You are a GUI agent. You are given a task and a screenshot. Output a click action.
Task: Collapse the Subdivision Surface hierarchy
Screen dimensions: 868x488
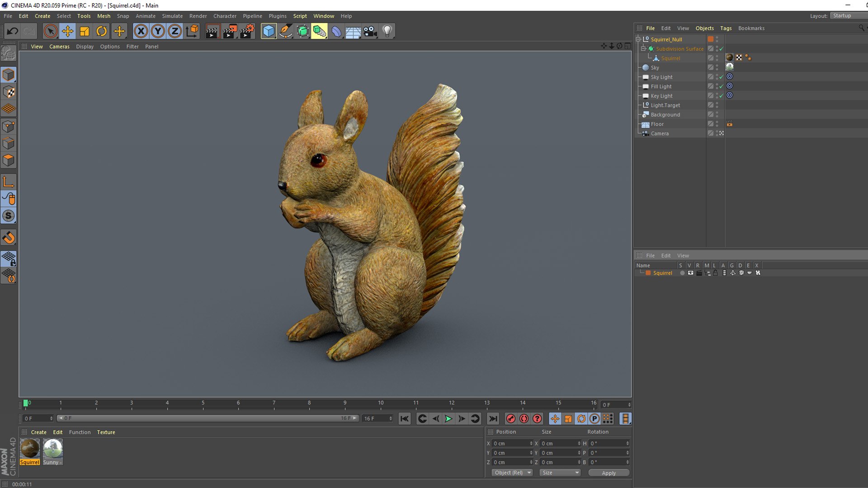point(643,49)
